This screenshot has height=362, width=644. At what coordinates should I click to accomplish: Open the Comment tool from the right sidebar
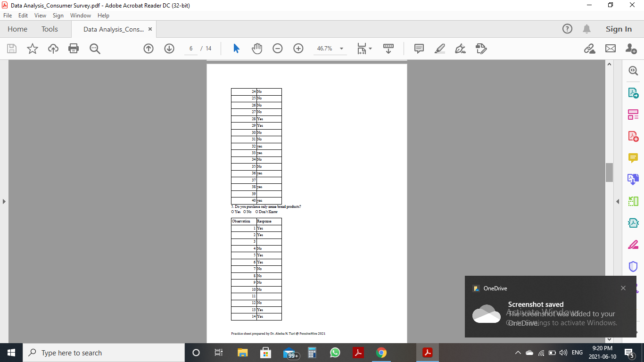tap(633, 157)
